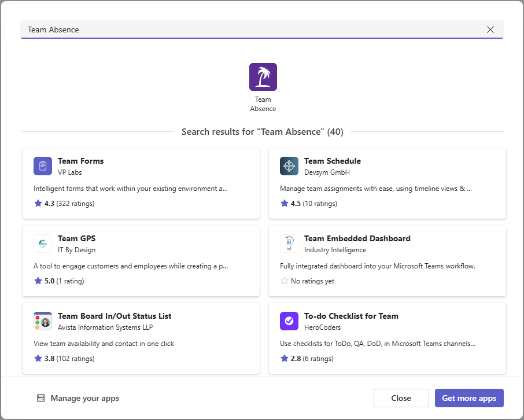The height and width of the screenshot is (420, 524).
Task: Click the To-do Checklist for Team title
Action: click(x=351, y=316)
